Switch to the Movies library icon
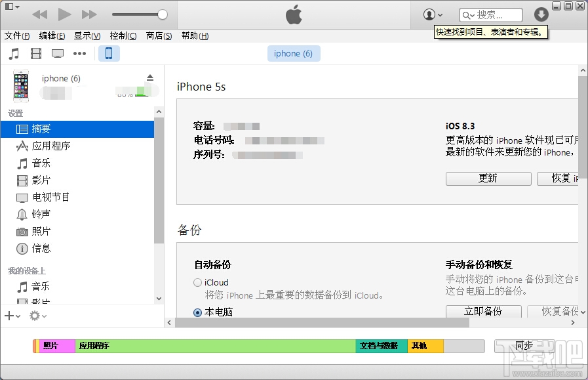588x380 pixels. (x=35, y=54)
